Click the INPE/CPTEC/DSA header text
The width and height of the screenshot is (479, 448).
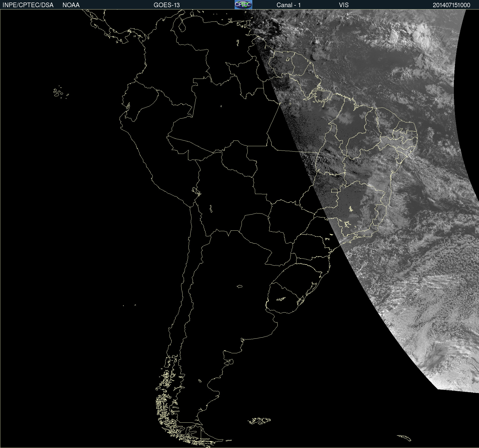[x=28, y=5]
